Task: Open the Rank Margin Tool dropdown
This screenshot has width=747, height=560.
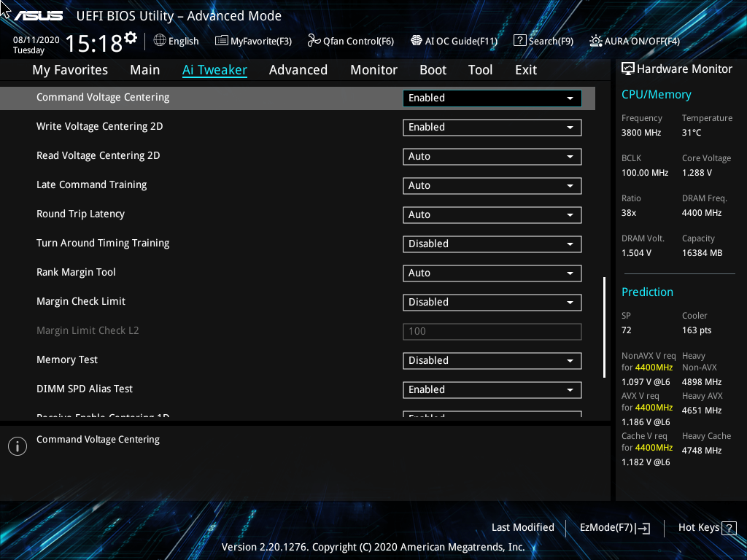Action: click(x=492, y=273)
